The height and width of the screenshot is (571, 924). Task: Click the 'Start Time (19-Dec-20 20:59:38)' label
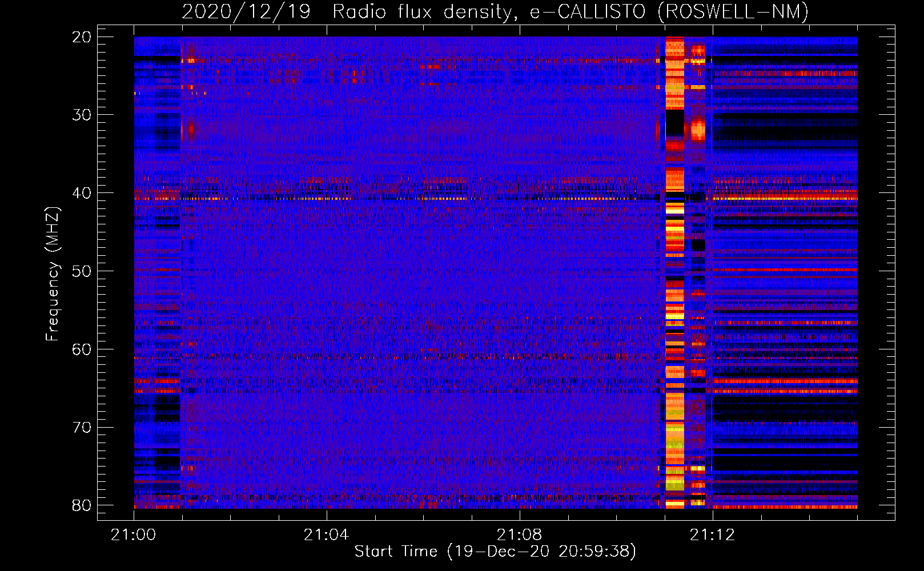[x=495, y=552]
